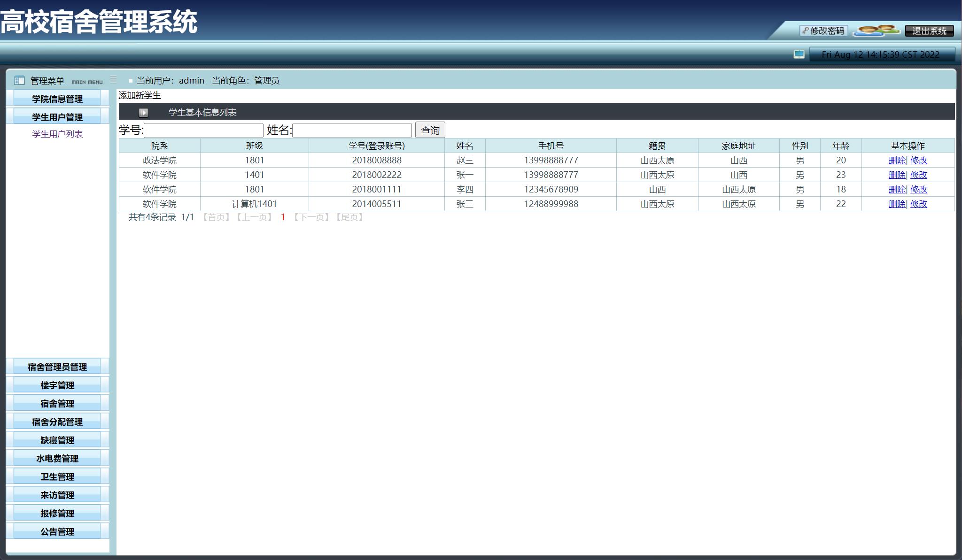Click the 学号 search input field
This screenshot has height=560, width=962.
203,130
